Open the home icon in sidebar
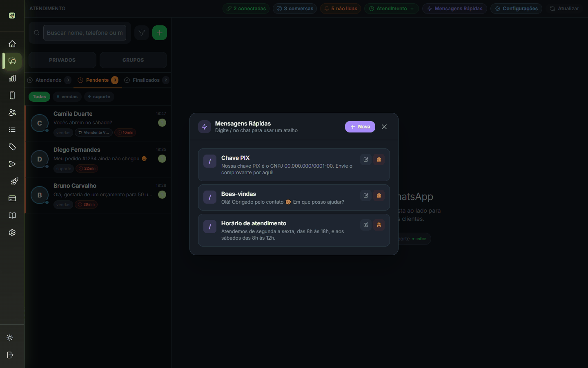Viewport: 588px width, 368px height. click(12, 44)
